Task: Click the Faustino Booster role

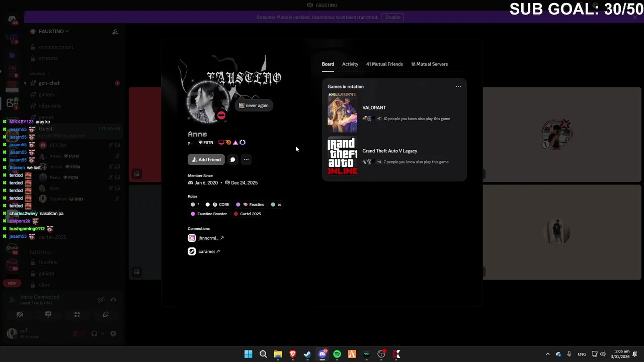Action: (209, 214)
